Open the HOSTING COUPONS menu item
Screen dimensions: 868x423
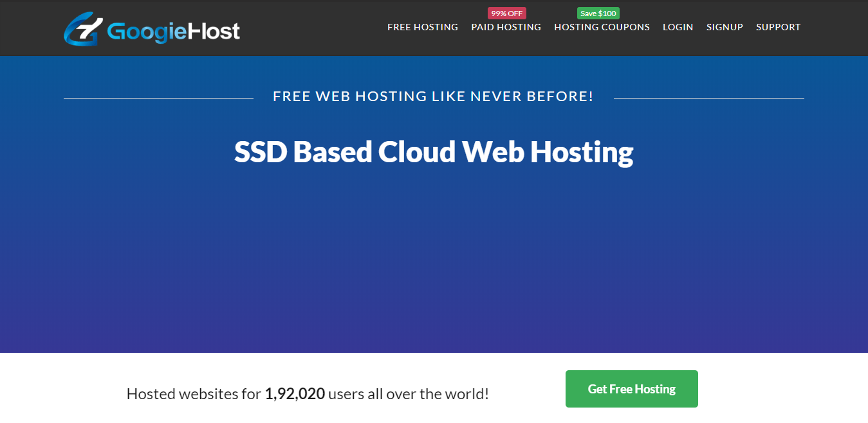602,27
